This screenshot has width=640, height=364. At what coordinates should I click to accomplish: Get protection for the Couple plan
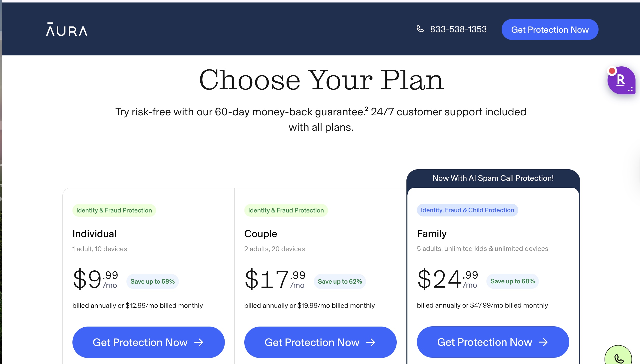point(312,342)
